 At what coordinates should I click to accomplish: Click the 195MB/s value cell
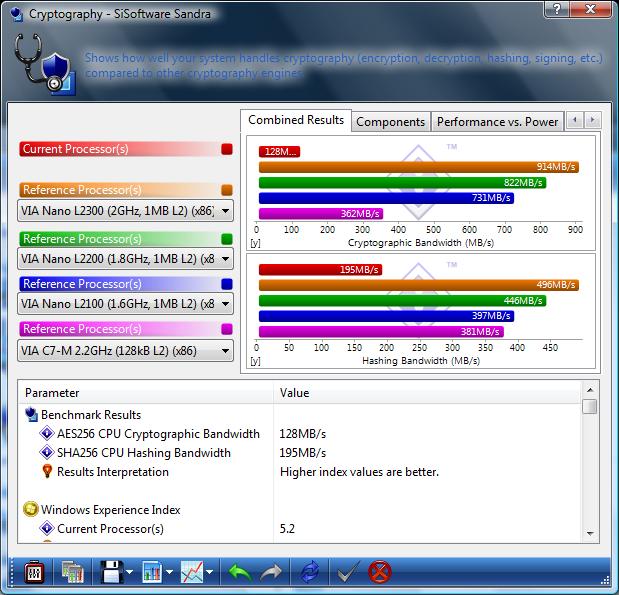pyautogui.click(x=303, y=453)
